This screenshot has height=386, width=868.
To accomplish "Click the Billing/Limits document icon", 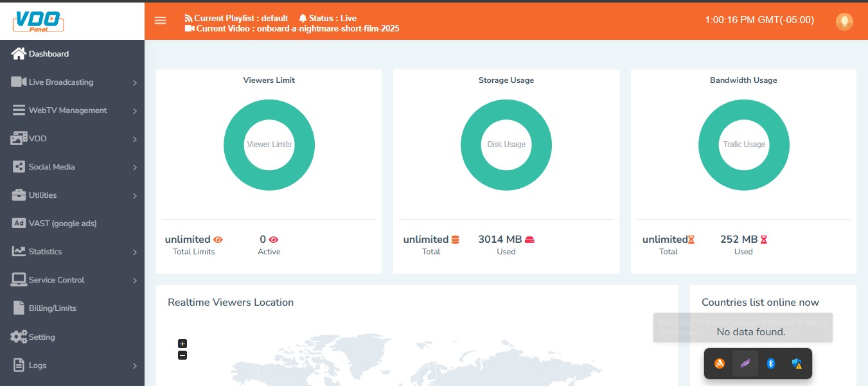I will tap(19, 308).
